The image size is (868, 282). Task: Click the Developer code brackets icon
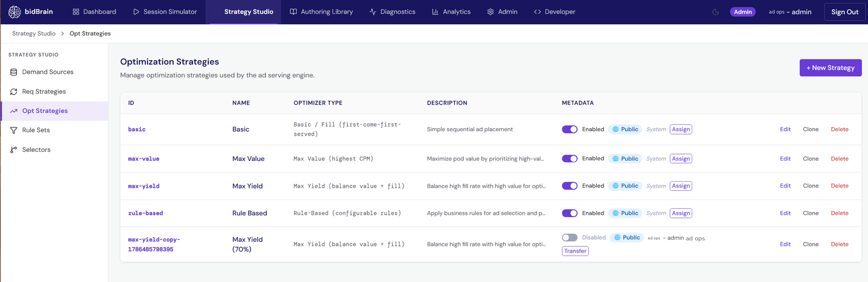tap(538, 12)
